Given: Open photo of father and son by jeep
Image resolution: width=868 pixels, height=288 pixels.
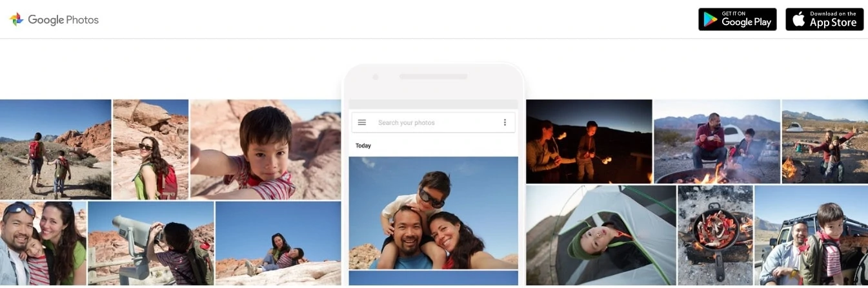Looking at the screenshot, I should click(811, 236).
